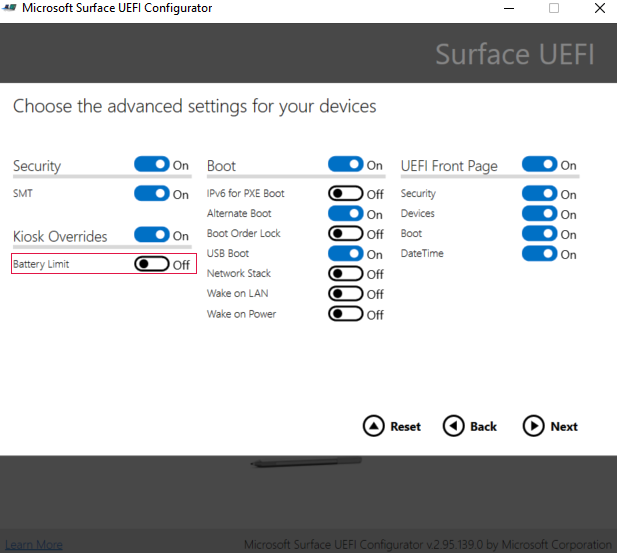This screenshot has width=617, height=553.
Task: Click the Reset button label
Action: 405,427
